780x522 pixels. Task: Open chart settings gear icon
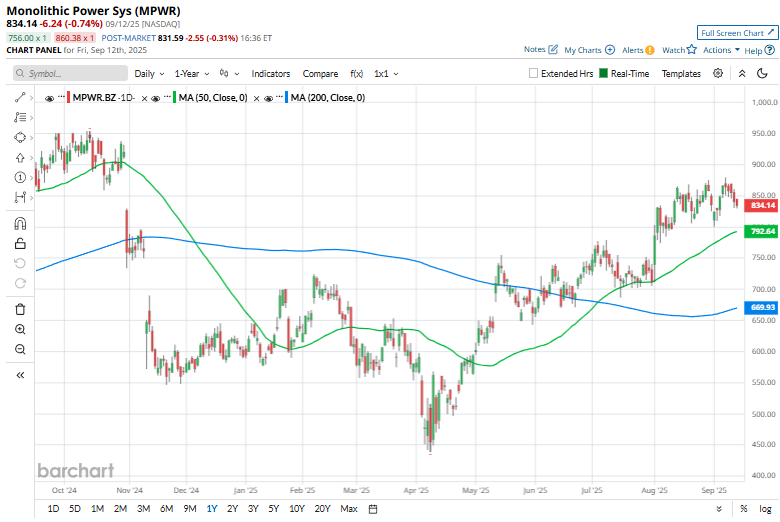[x=718, y=74]
